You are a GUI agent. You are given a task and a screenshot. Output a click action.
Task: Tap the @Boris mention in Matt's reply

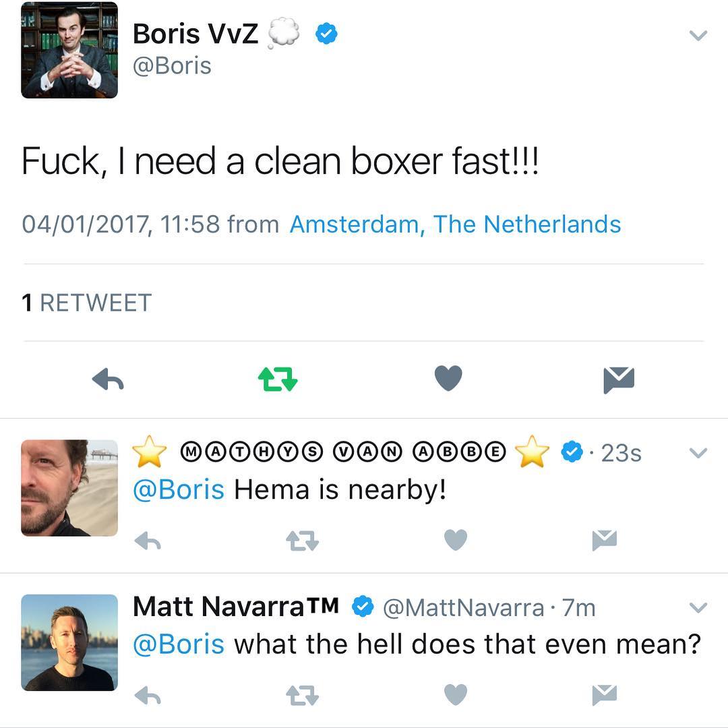tap(179, 644)
